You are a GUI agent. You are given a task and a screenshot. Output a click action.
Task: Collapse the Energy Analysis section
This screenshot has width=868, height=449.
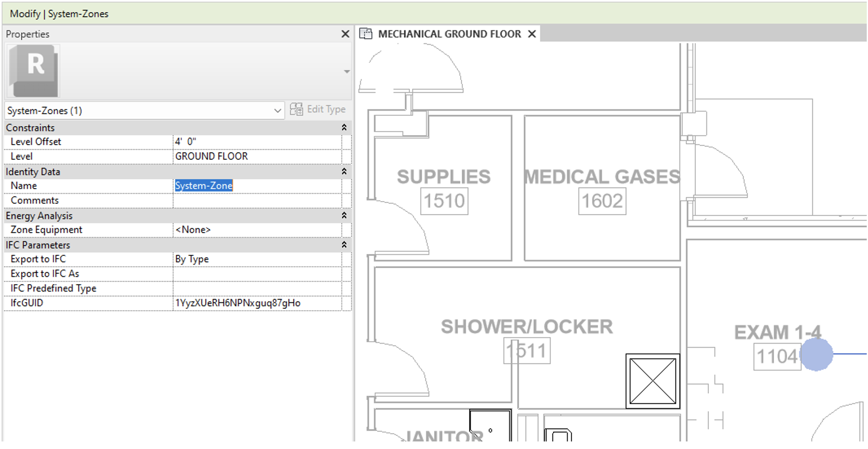click(x=343, y=216)
